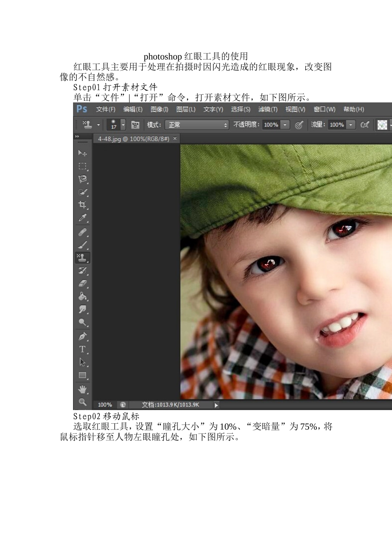Expand the status bar info arrow

pos(216,405)
